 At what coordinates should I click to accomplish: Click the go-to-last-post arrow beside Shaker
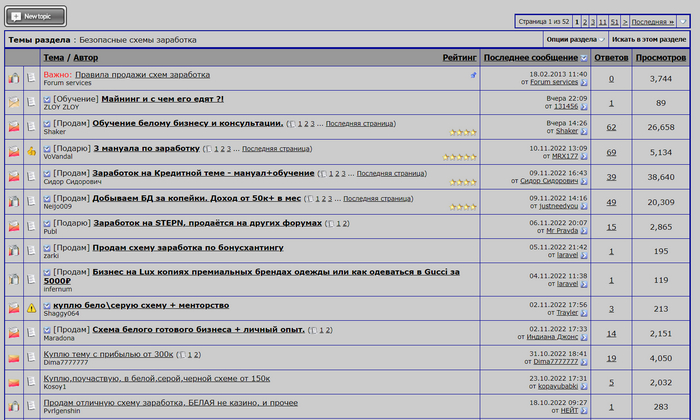click(x=584, y=131)
